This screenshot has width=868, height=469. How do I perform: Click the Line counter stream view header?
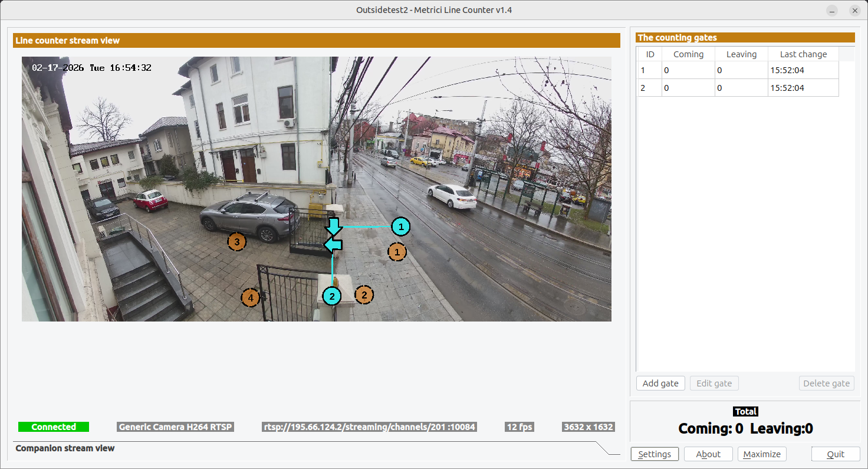[x=317, y=41]
